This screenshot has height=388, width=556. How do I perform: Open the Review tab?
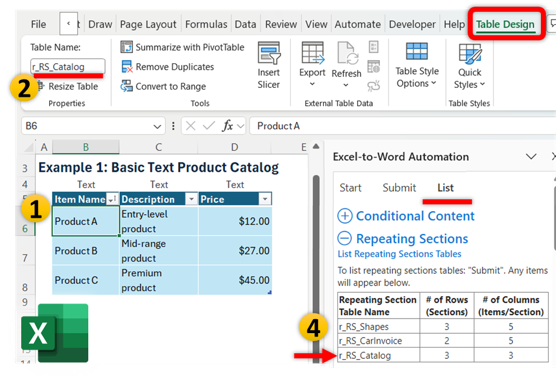coord(281,24)
